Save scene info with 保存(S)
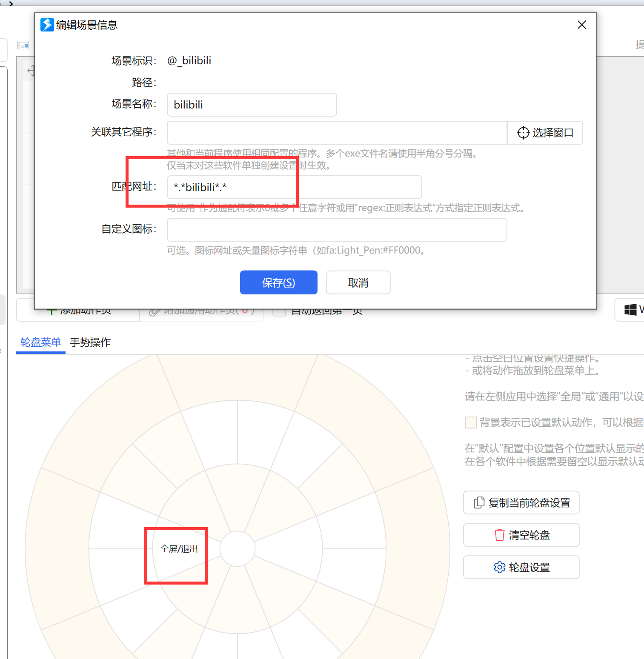This screenshot has width=644, height=659. [279, 282]
